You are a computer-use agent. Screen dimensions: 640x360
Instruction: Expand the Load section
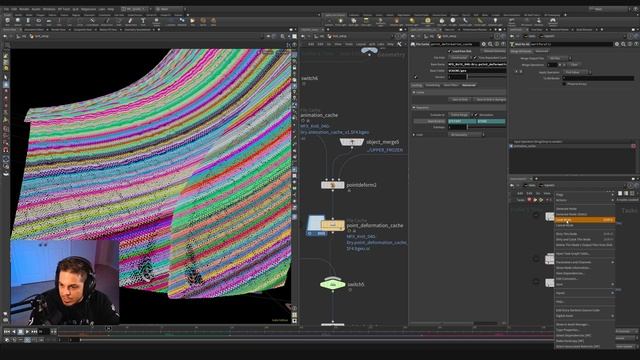(414, 135)
